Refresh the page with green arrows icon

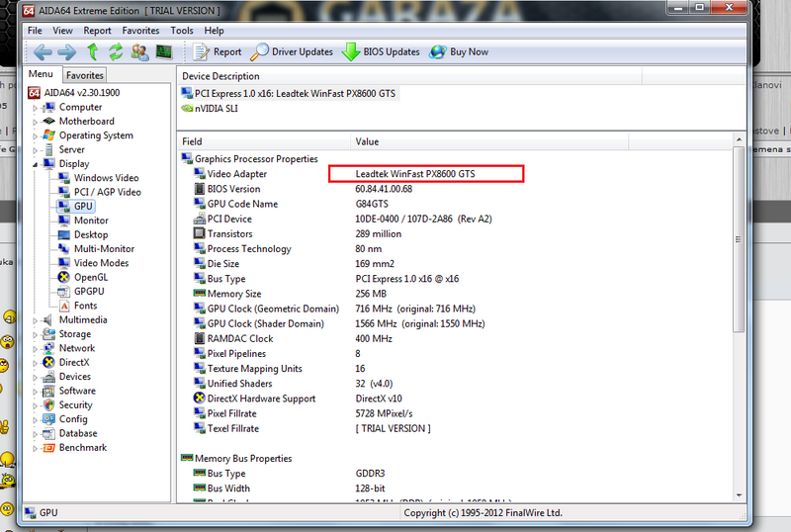116,52
